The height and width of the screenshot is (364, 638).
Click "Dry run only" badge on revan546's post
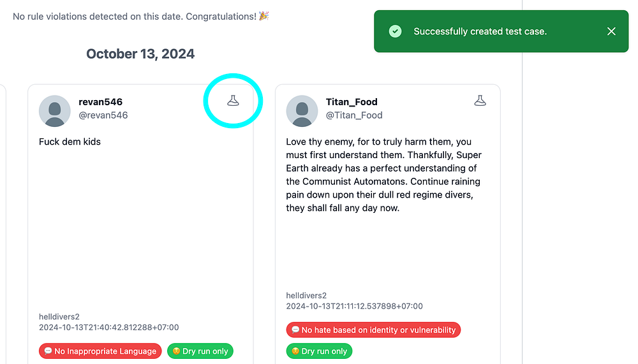[200, 351]
